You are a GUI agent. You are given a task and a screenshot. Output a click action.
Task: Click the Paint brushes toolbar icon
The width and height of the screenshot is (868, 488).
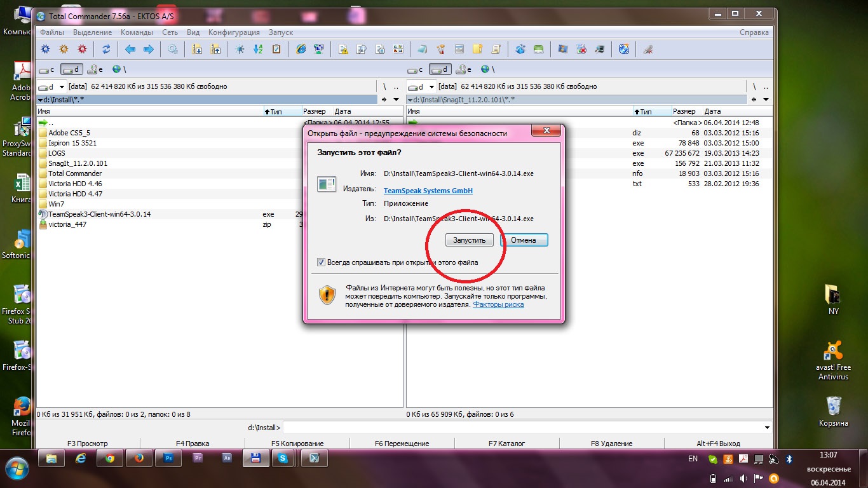tap(440, 49)
